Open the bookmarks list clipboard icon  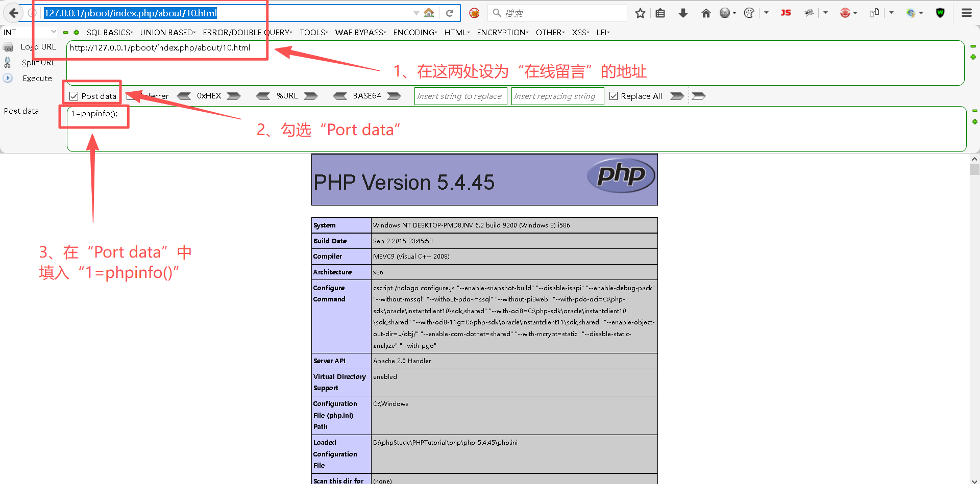660,13
